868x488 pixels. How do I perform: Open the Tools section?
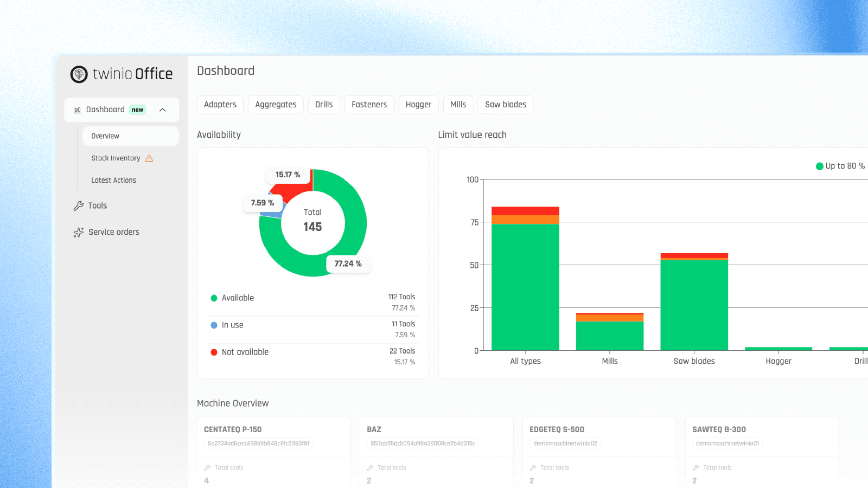pyautogui.click(x=98, y=206)
